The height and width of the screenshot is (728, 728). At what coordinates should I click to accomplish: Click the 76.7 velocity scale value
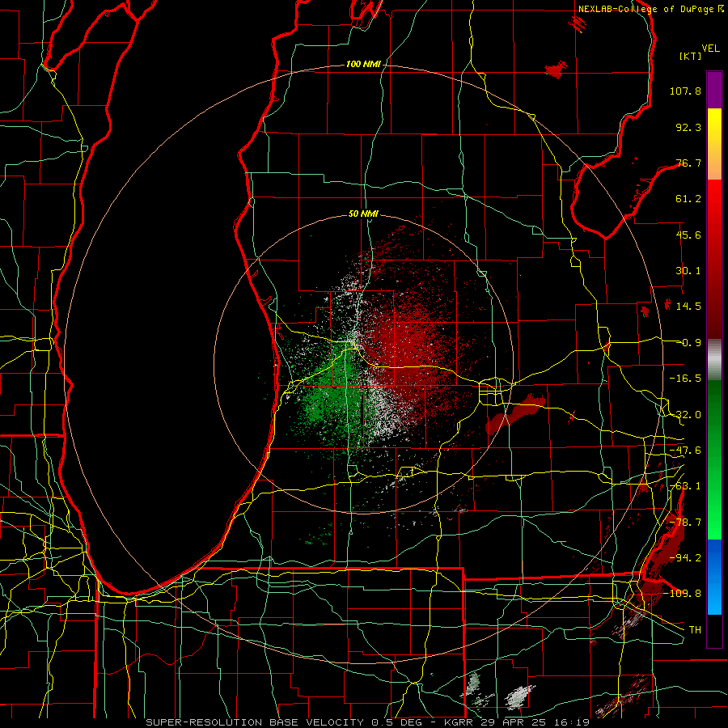(688, 163)
